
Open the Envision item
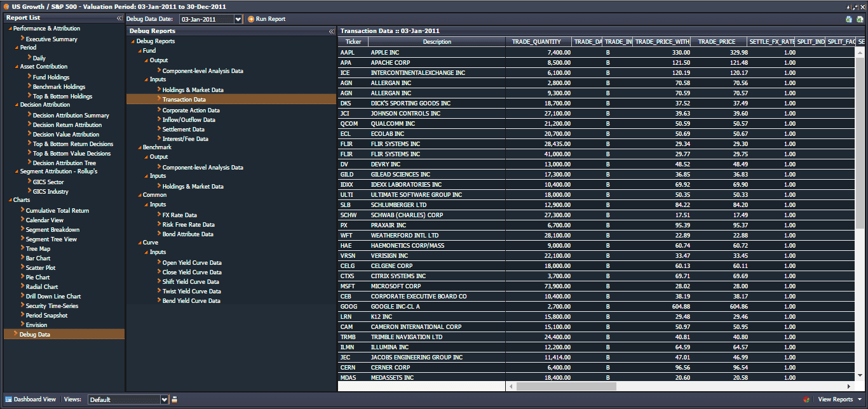pyautogui.click(x=36, y=325)
